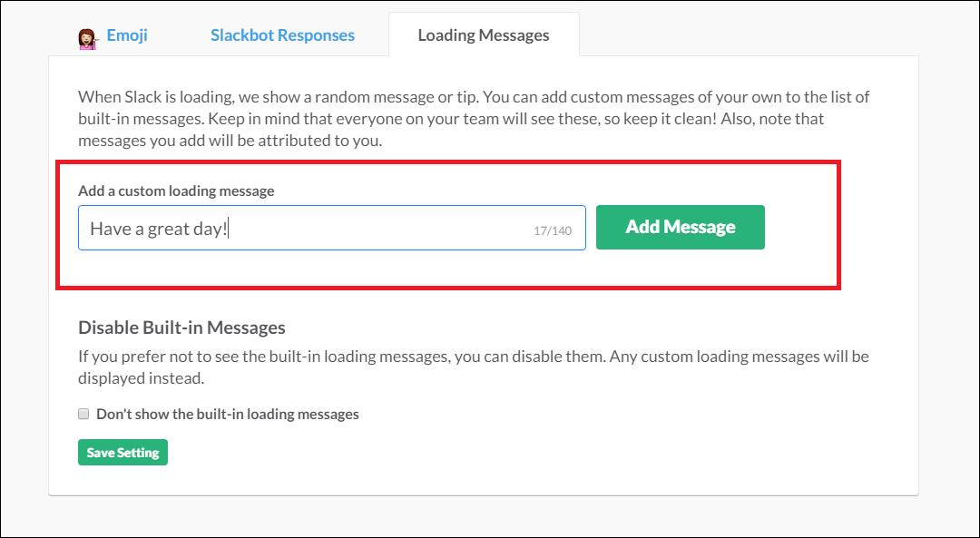Switch to the Slackbot Responses tab
980x538 pixels.
(282, 35)
